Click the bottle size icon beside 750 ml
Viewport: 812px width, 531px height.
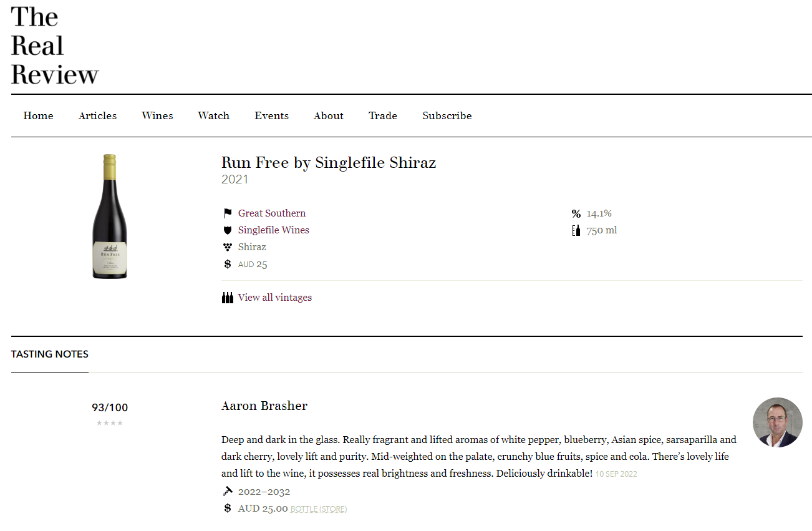pyautogui.click(x=576, y=230)
